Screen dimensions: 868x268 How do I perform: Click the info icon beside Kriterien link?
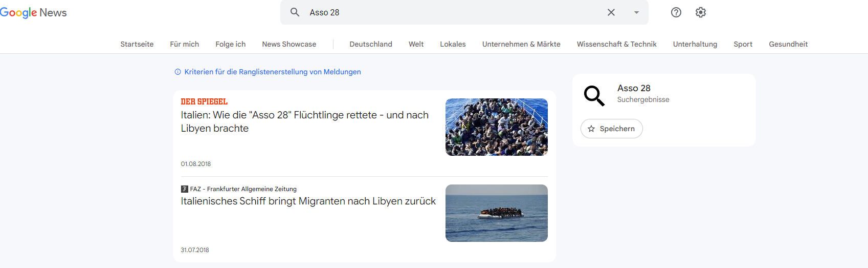[177, 72]
